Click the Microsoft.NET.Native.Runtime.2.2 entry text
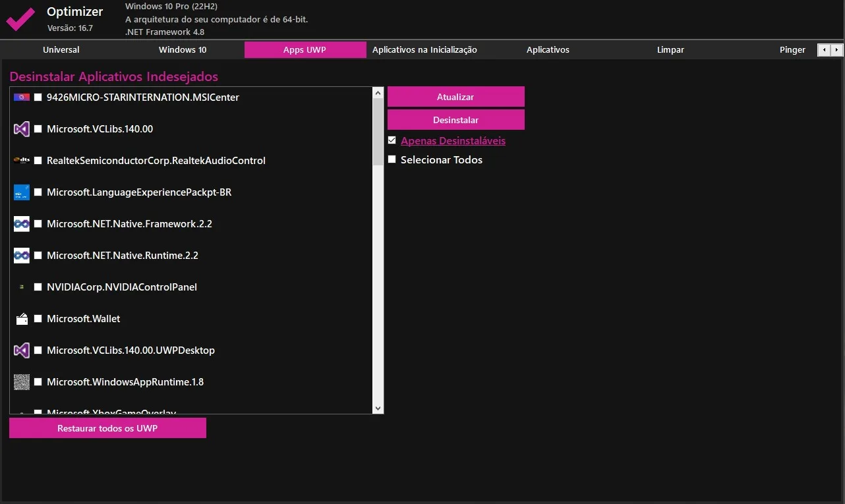 point(123,256)
